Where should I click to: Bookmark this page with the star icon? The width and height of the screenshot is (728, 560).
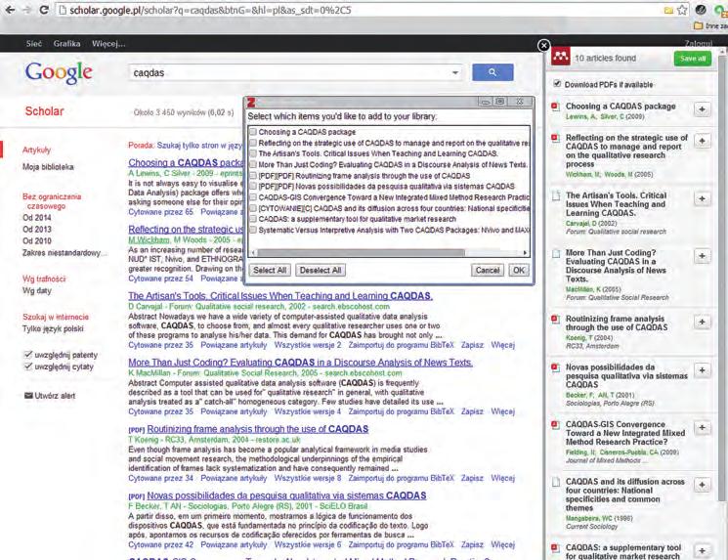click(682, 10)
